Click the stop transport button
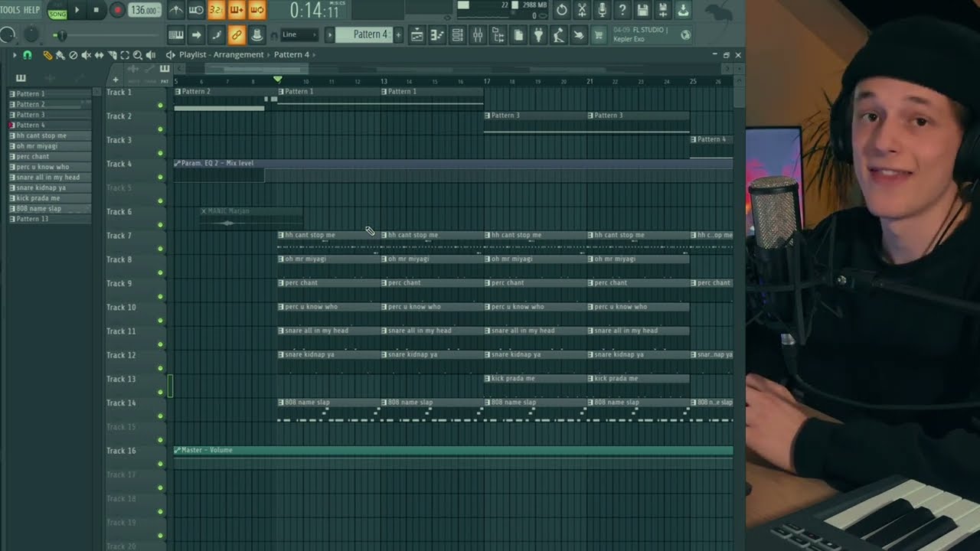980x551 pixels. click(x=96, y=10)
